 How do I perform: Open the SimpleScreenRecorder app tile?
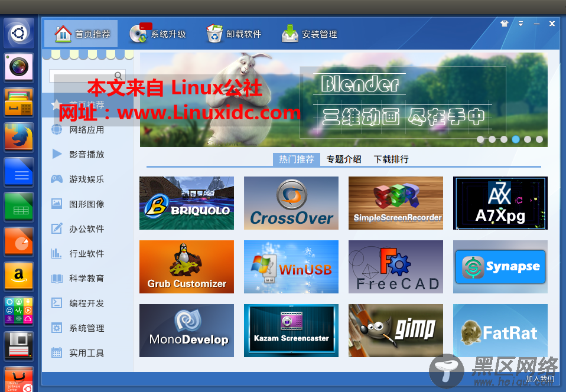(396, 203)
